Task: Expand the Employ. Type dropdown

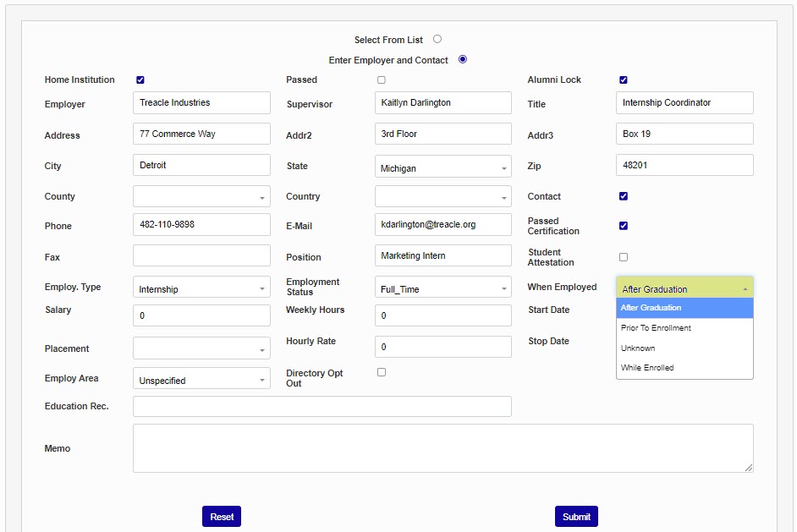Action: [201, 289]
